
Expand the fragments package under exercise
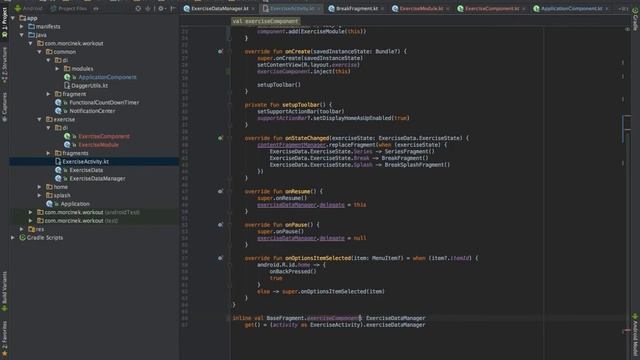point(49,153)
